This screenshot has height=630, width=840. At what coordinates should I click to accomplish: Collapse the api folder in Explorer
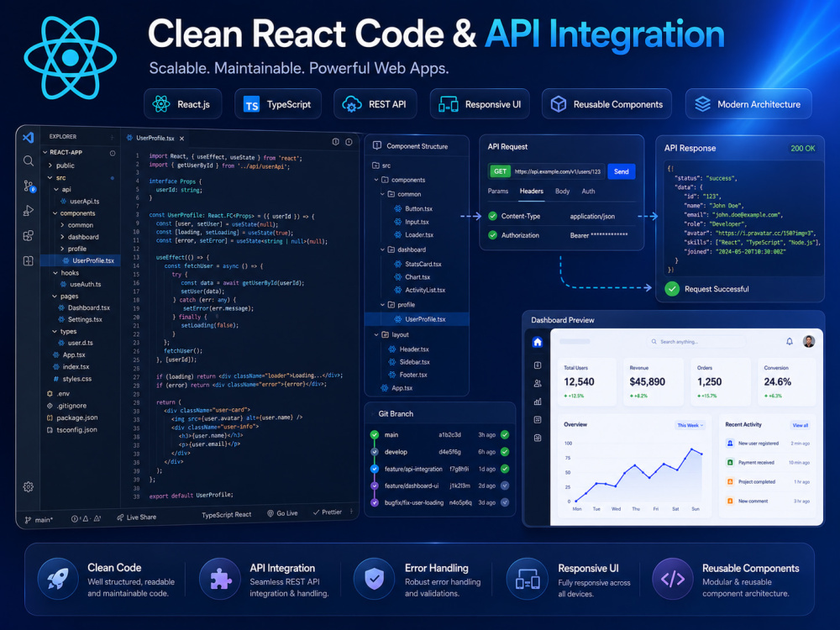55,189
